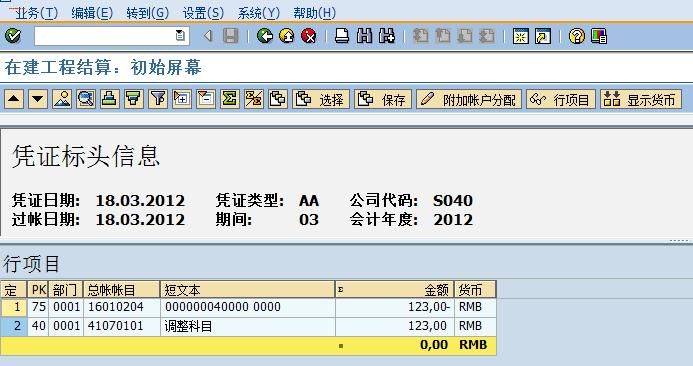Click the green Back arrow icon
The width and height of the screenshot is (693, 366).
coord(265,36)
